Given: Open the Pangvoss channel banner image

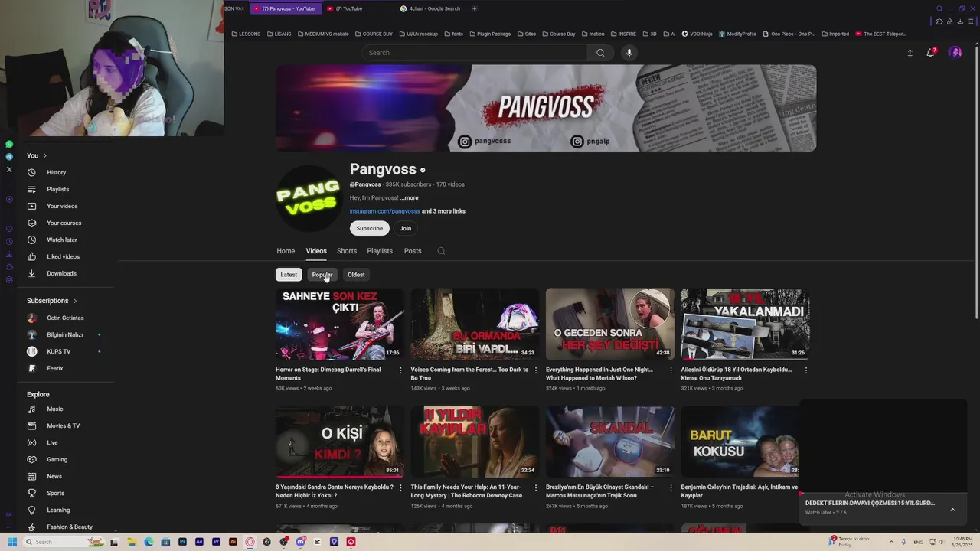Looking at the screenshot, I should 546,108.
